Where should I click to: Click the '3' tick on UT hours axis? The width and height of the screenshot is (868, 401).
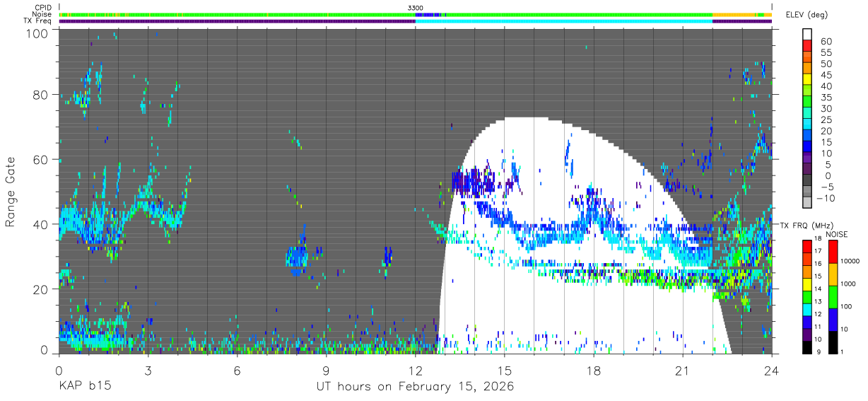click(x=148, y=370)
